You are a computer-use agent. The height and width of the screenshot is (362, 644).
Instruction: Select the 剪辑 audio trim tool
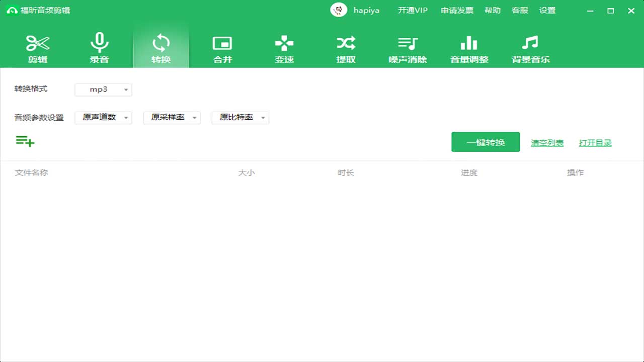(38, 48)
